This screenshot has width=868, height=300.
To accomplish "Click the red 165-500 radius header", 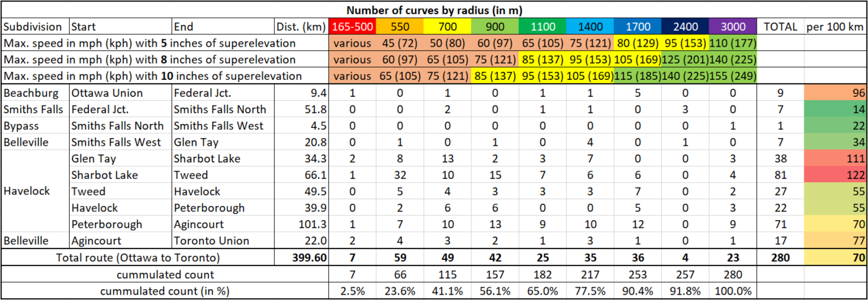I will click(x=351, y=27).
